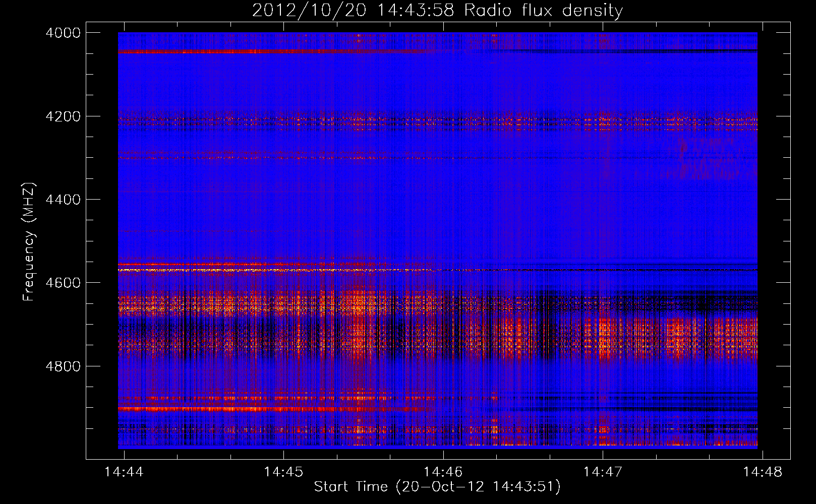This screenshot has height=504, width=816.
Task: Select the 4000 frequency axis label
Action: (63, 33)
